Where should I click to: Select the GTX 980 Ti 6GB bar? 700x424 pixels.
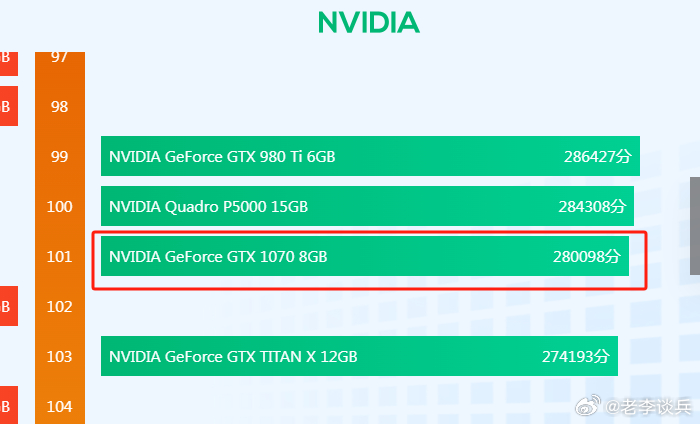pyautogui.click(x=370, y=156)
